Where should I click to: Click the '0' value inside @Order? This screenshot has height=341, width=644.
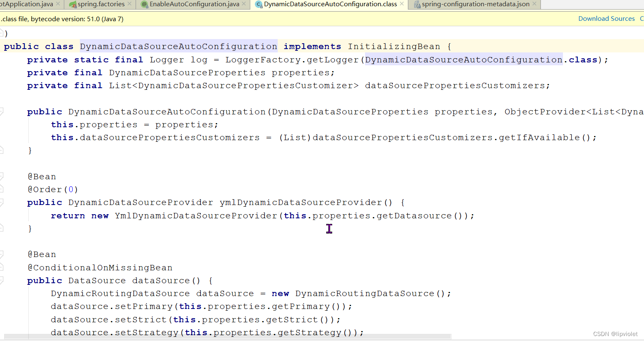pos(71,190)
